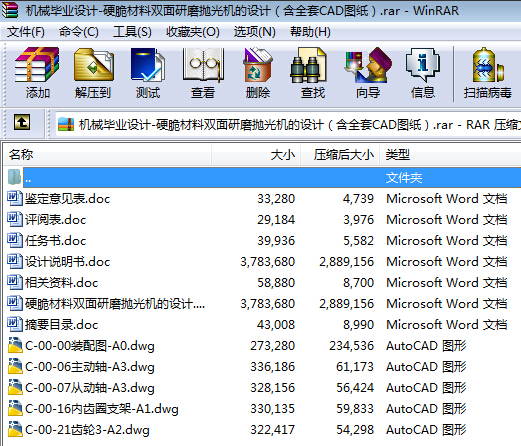
Task: Select the file 评阅表.doc
Action: pos(56,220)
